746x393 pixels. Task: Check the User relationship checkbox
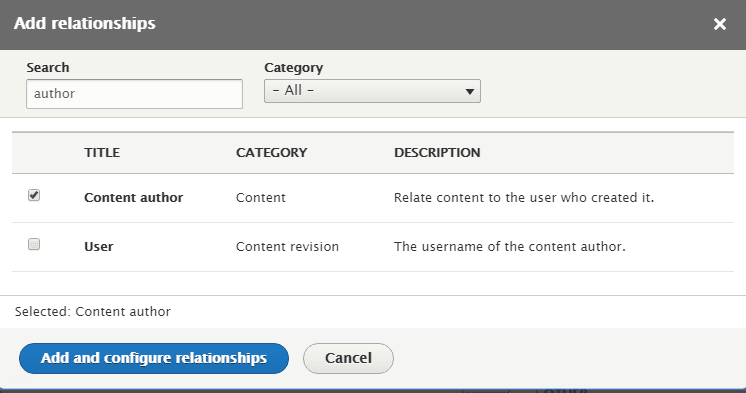tap(34, 244)
